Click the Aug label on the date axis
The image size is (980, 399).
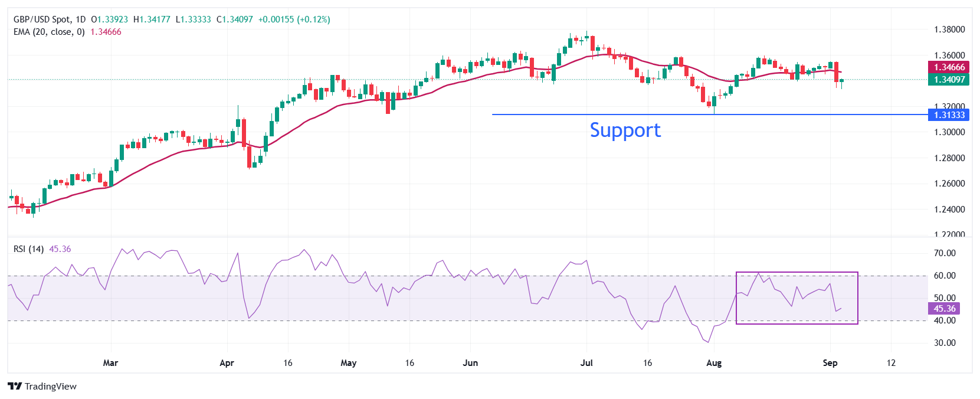[x=714, y=363]
